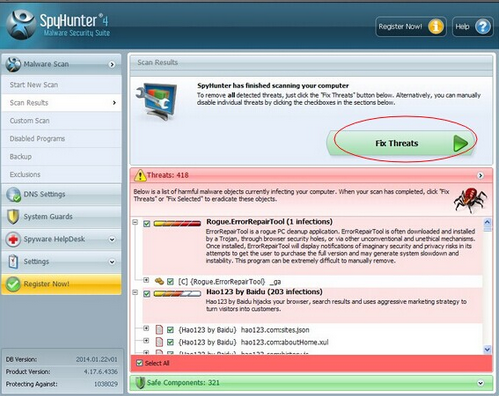500x396 pixels.
Task: Click the Malware Scan radar icon
Action: (13, 64)
